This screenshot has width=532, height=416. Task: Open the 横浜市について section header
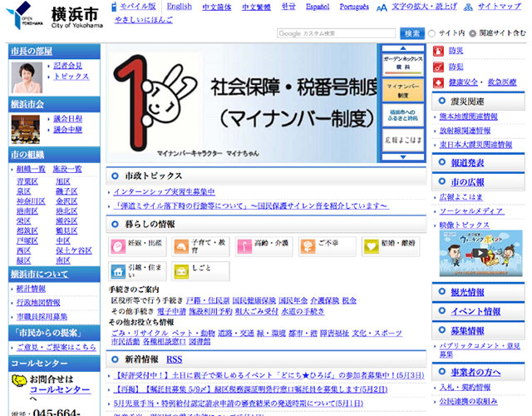point(39,274)
